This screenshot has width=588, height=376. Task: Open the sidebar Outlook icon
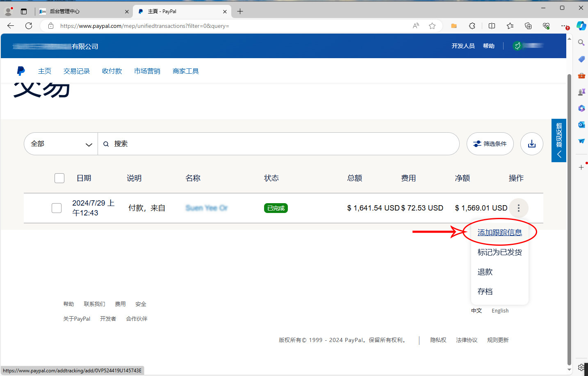point(581,125)
